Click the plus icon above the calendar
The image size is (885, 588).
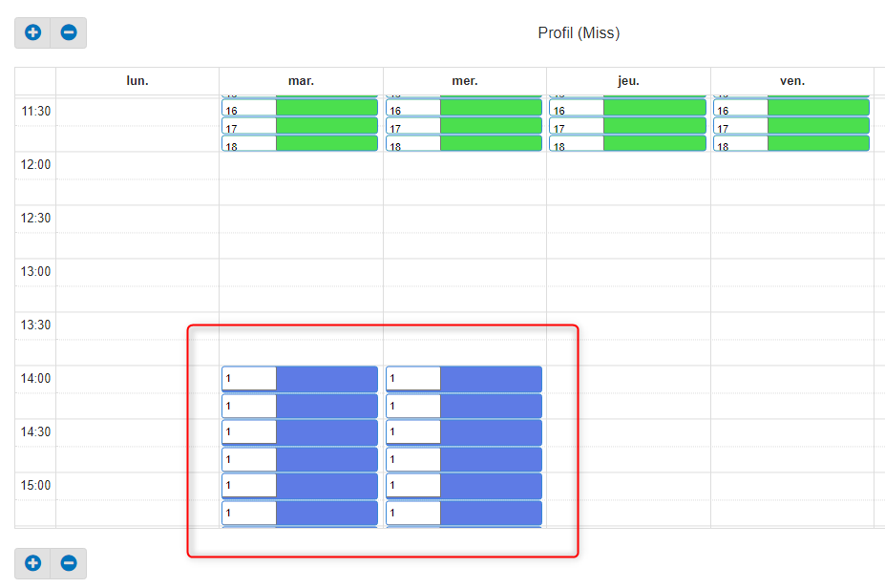click(x=33, y=32)
